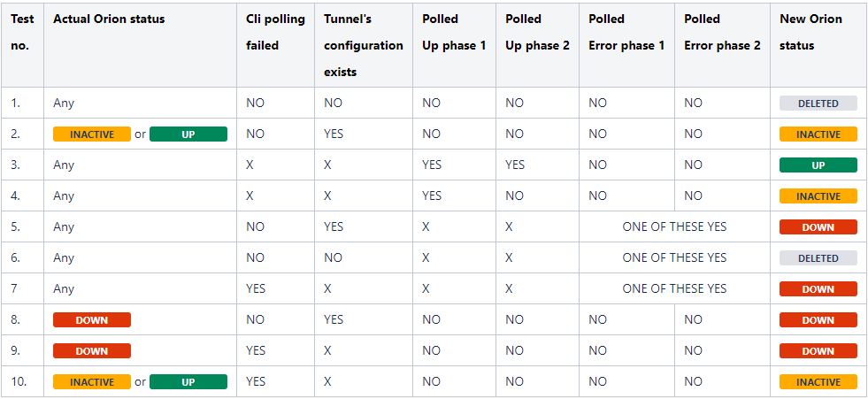Image resolution: width=868 pixels, height=399 pixels.
Task: Select the YES cell under Cli polling in row 9
Action: pos(256,350)
